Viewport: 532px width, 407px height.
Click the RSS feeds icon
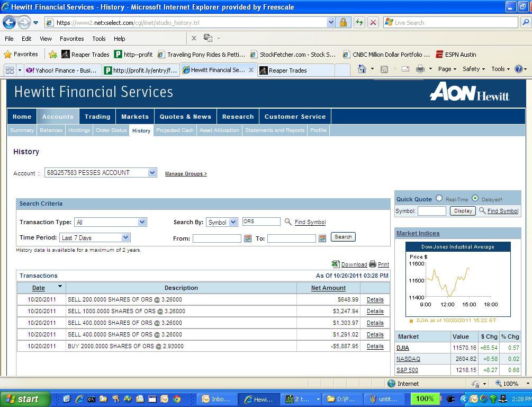384,69
